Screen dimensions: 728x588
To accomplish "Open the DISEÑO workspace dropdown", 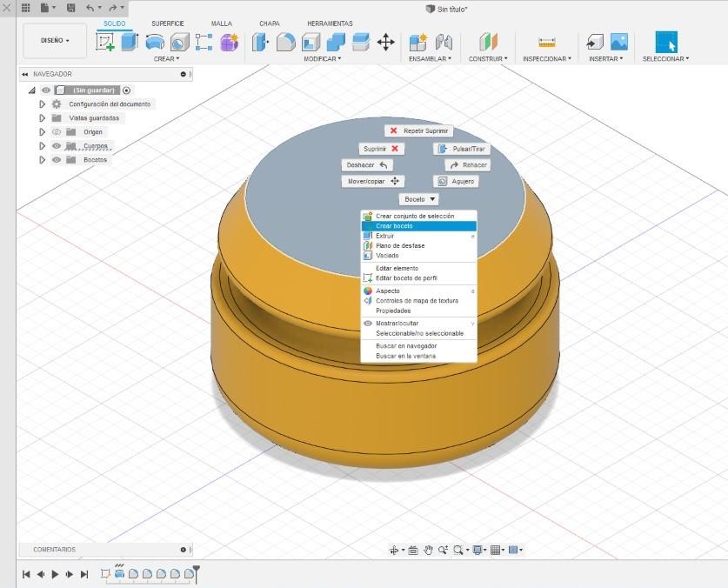I will 55,41.
